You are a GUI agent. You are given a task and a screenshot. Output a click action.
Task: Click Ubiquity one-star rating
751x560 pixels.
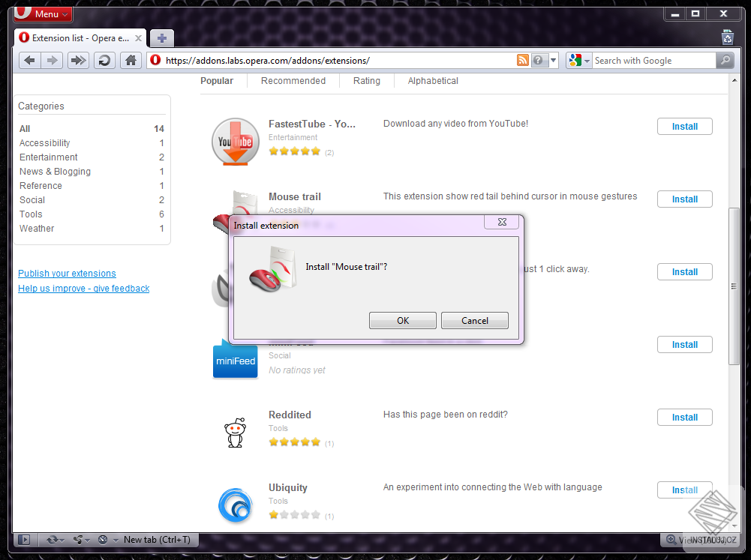pyautogui.click(x=295, y=515)
